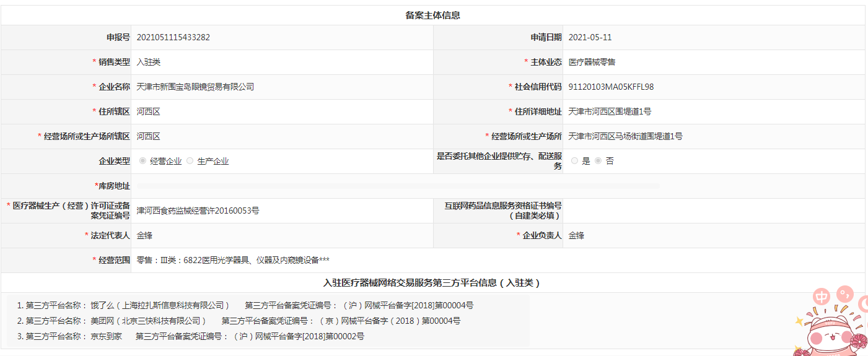Image resolution: width=868 pixels, height=356 pixels.
Task: Click the 京东到家 platform entry
Action: (x=106, y=336)
